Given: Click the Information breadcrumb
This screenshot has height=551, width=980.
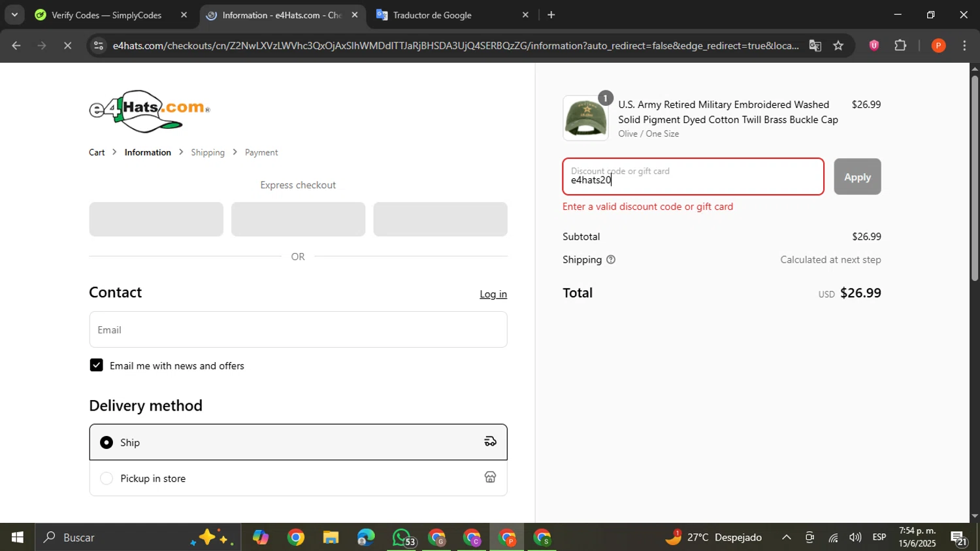Looking at the screenshot, I should click(148, 152).
